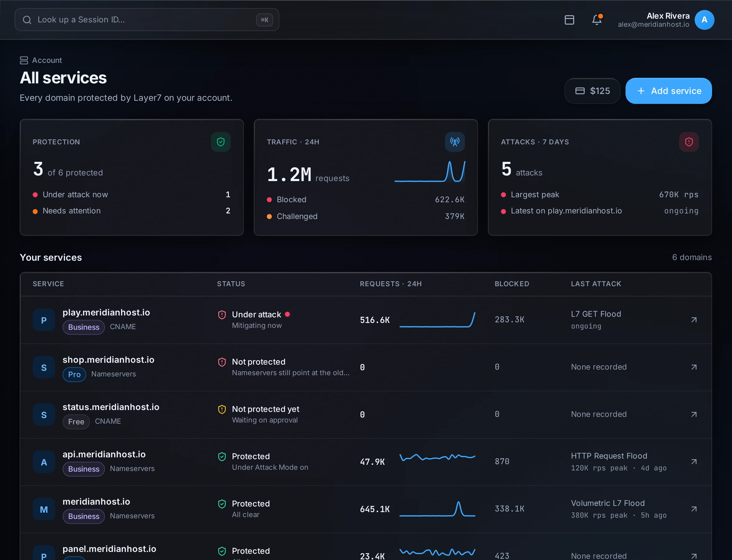The image size is (732, 560).
Task: Click the ⌘K shortcut badge
Action: tap(265, 20)
